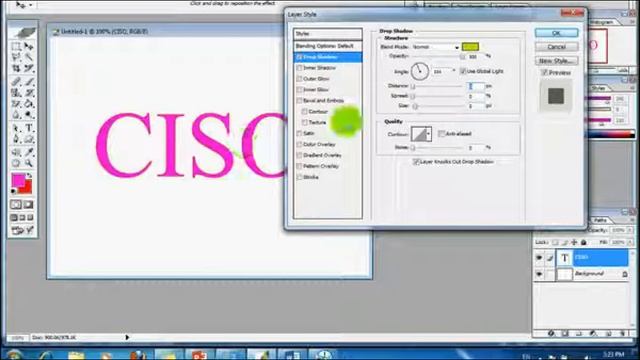This screenshot has width=640, height=360.
Task: Toggle the Drop Shadow checkbox
Action: (299, 57)
